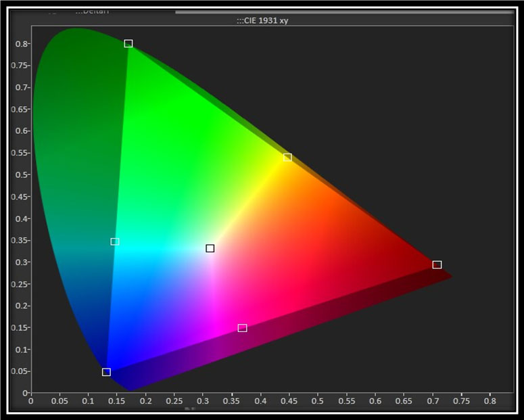This screenshot has width=524, height=420.
Task: Click the 0.65 label on the vertical axis
Action: [x=21, y=110]
